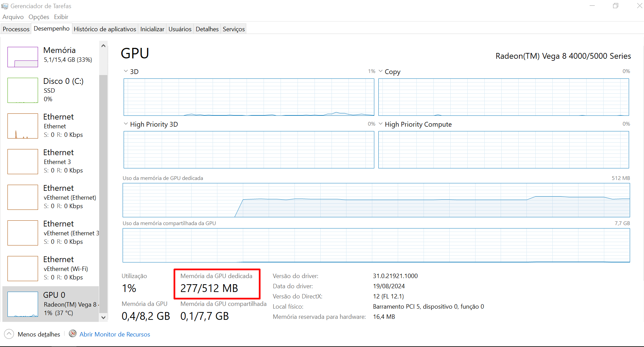
Task: Click sidebar scrollbar down arrow
Action: pos(104,317)
